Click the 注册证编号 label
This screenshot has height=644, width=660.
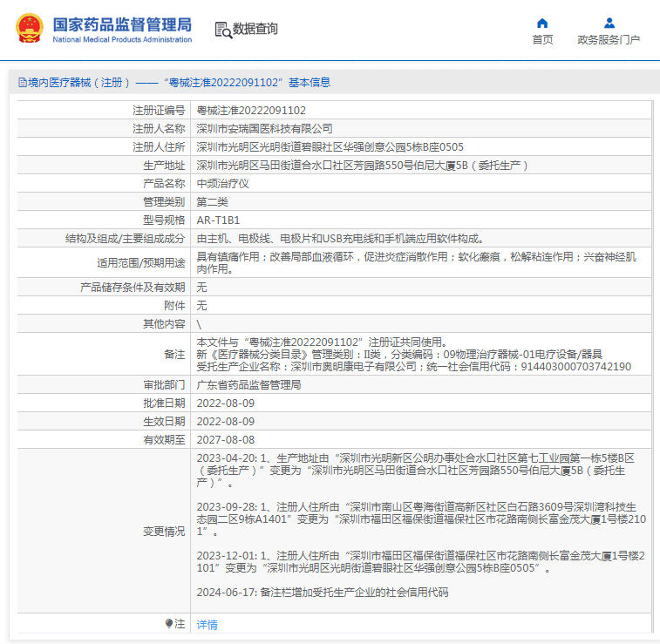coord(159,110)
